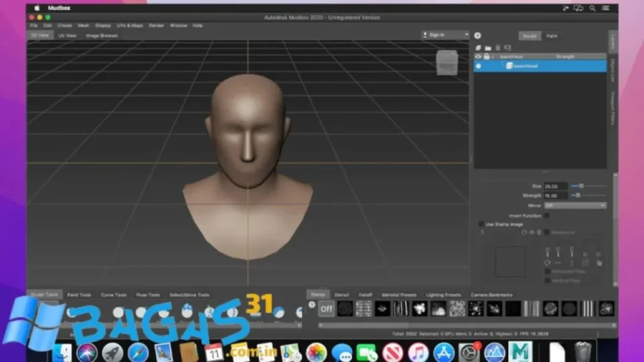The height and width of the screenshot is (362, 644).
Task: Click the new layer folder icon
Action: click(x=488, y=48)
